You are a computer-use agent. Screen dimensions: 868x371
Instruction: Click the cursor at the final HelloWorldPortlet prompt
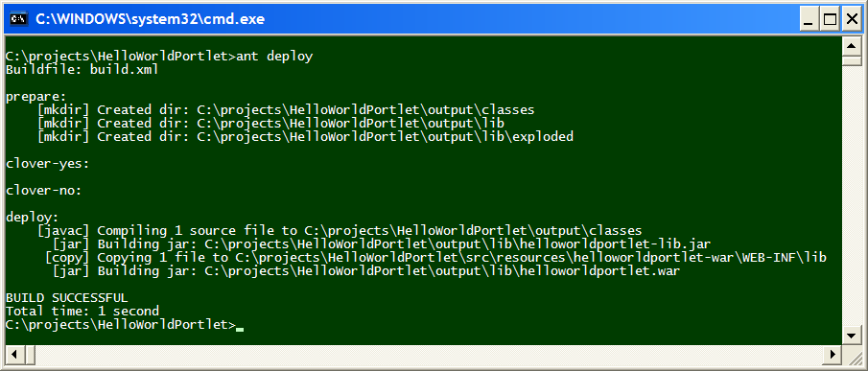tap(240, 329)
